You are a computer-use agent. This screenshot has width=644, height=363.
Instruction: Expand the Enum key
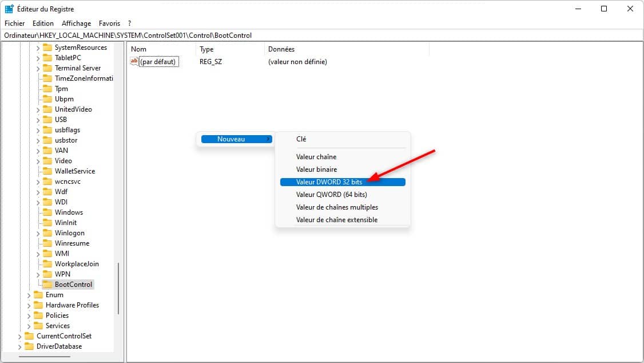pos(29,295)
